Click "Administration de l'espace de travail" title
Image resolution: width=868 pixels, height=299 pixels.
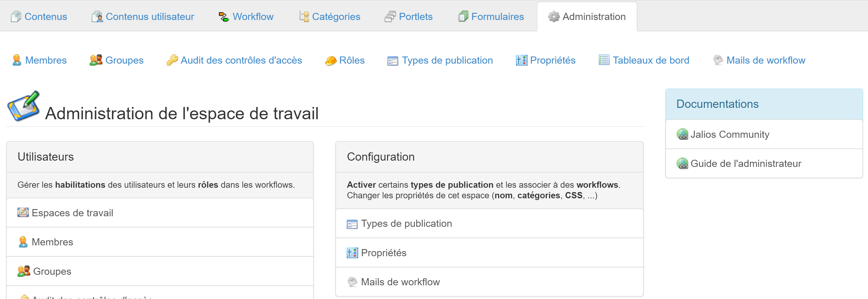pyautogui.click(x=182, y=113)
